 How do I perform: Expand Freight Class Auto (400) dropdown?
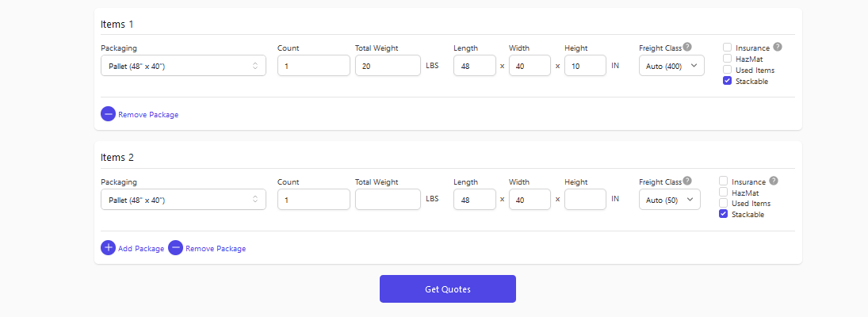pos(671,65)
